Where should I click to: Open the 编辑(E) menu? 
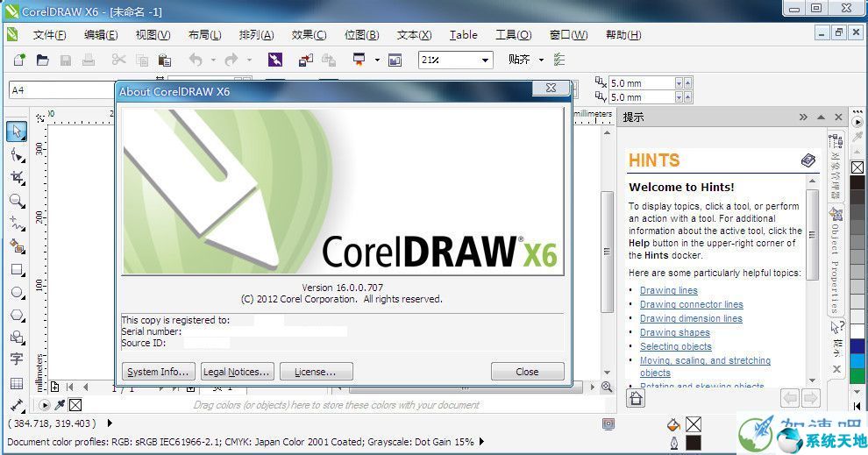tap(101, 35)
